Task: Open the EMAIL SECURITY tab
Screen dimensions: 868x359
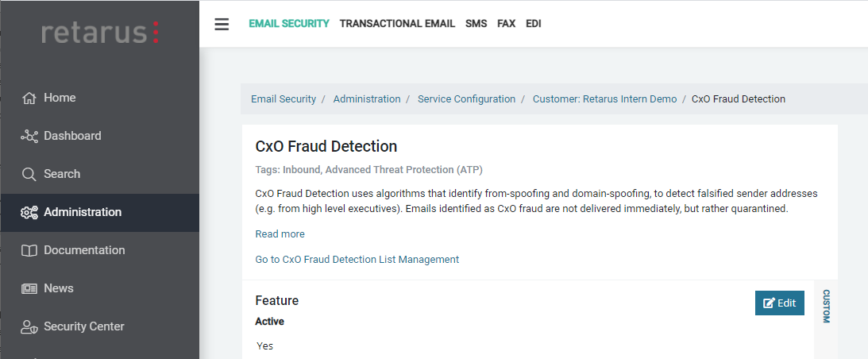Action: 289,24
